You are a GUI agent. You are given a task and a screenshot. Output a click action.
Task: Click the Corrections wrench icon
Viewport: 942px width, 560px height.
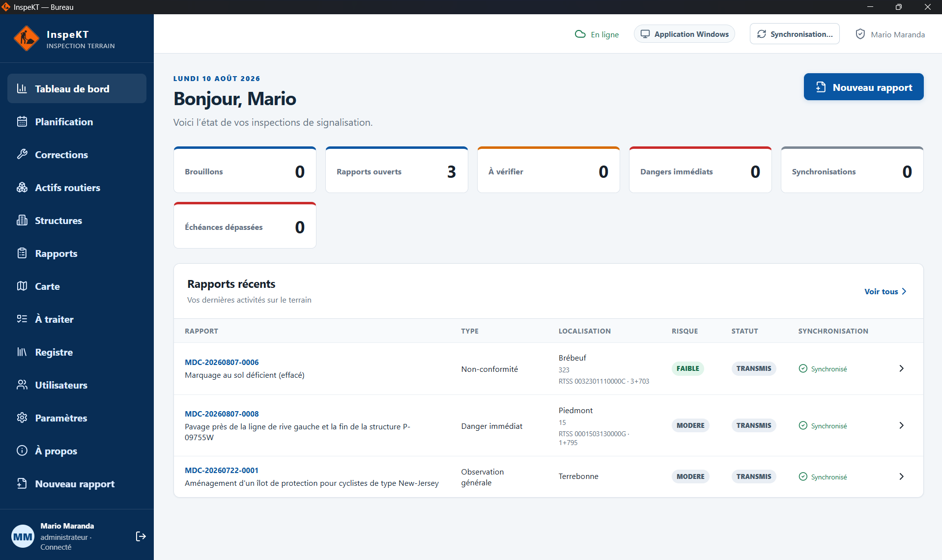click(22, 154)
